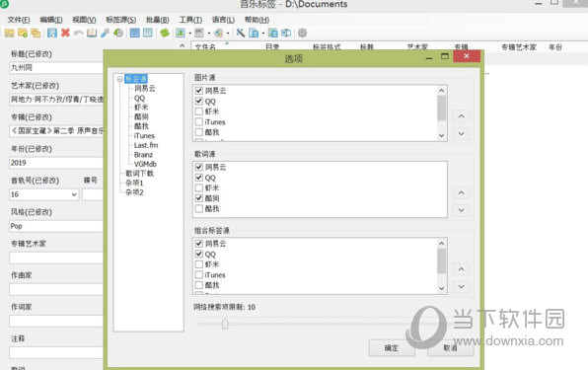588x370 pixels.
Task: Check iTunes in 组合标签源 list
Action: [x=199, y=274]
